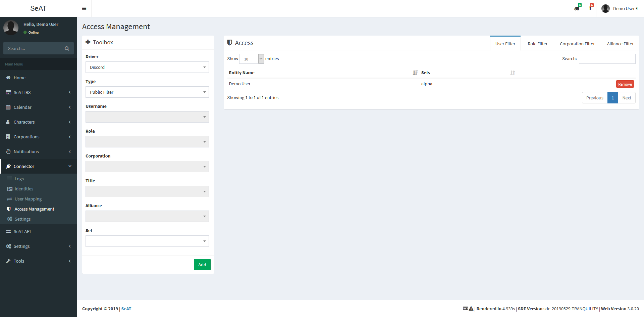
Task: Click the warning triangle icon in footer
Action: pyautogui.click(x=471, y=309)
